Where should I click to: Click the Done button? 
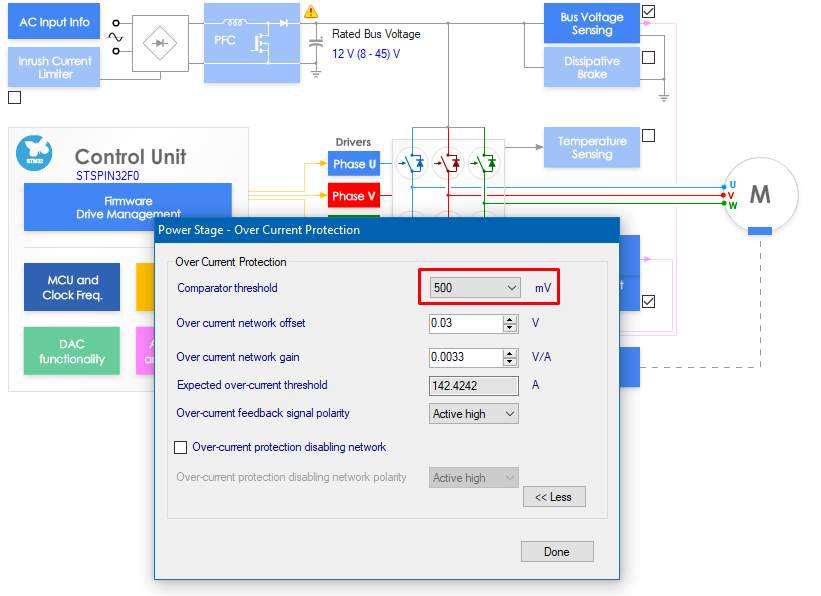557,551
